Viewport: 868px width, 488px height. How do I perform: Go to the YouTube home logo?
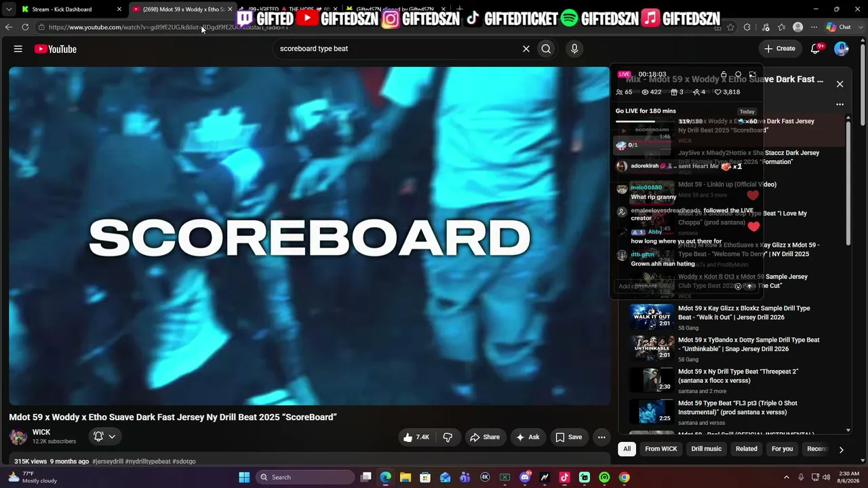pos(56,49)
